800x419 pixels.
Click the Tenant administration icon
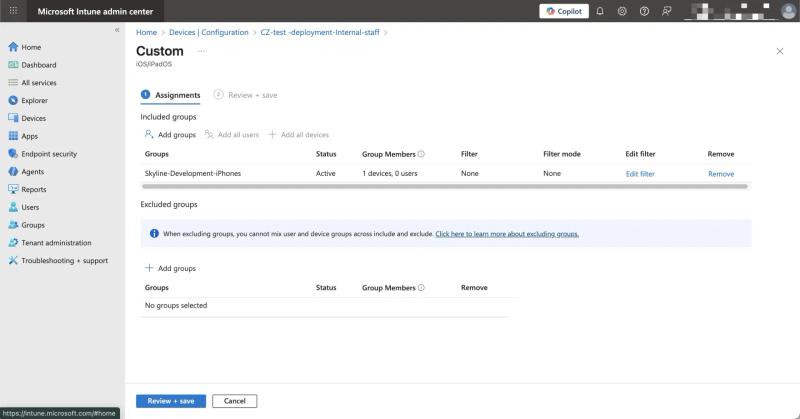click(x=13, y=243)
